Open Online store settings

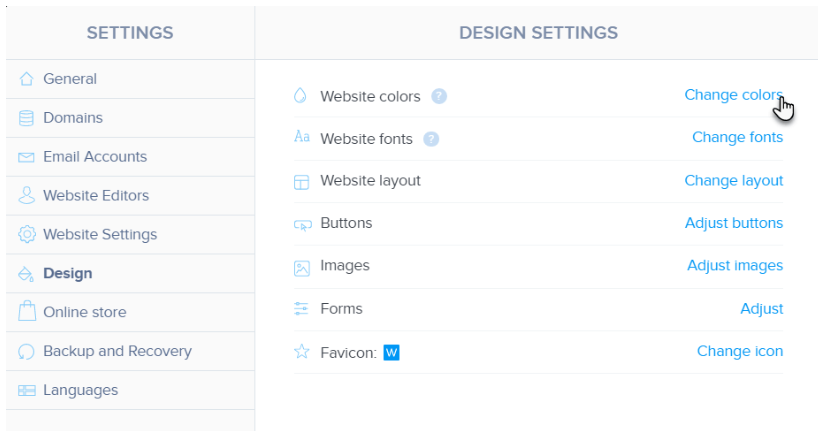130,312
